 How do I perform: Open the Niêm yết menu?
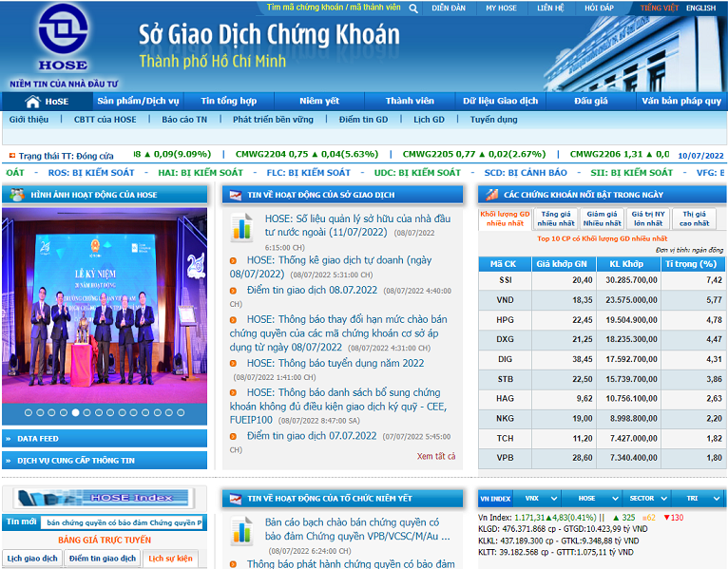click(x=318, y=101)
